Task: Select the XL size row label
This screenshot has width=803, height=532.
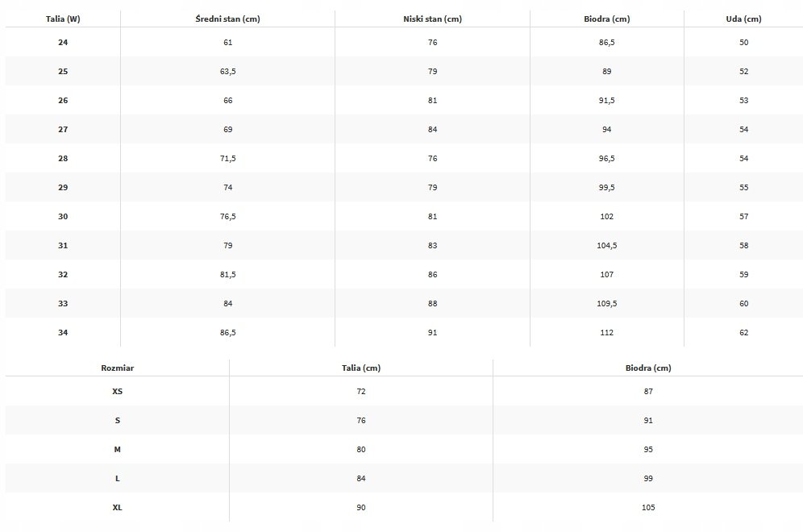Action: pos(117,507)
